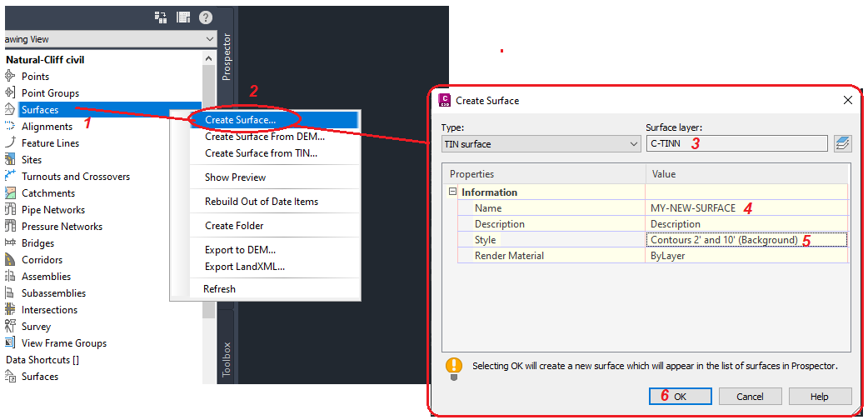
Task: Click the Name value MY-NEW-SURFACE cell
Action: point(746,208)
